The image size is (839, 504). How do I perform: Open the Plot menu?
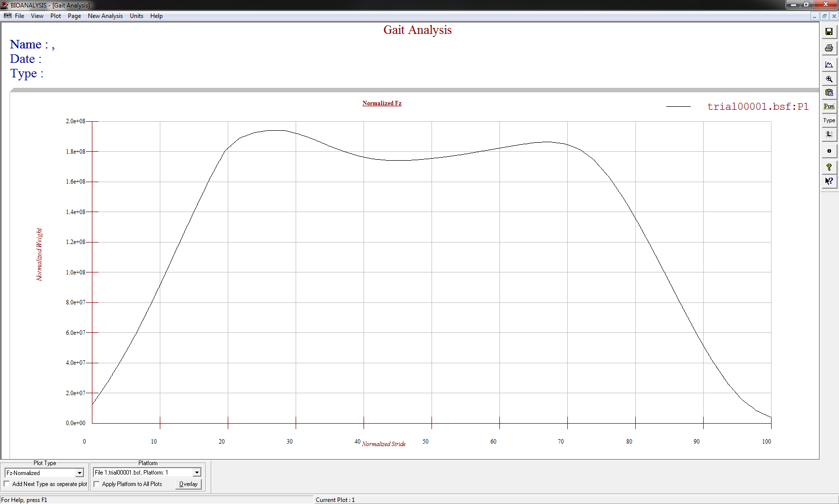click(x=55, y=16)
